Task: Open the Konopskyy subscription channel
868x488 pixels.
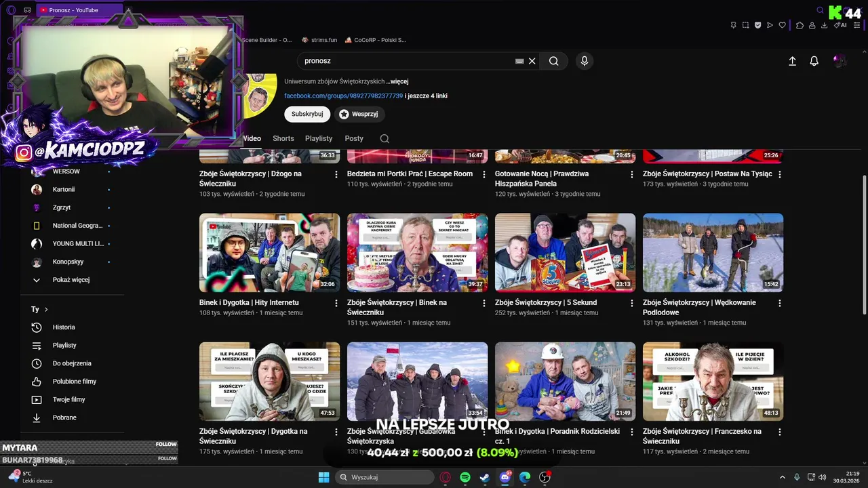Action: pyautogui.click(x=68, y=262)
